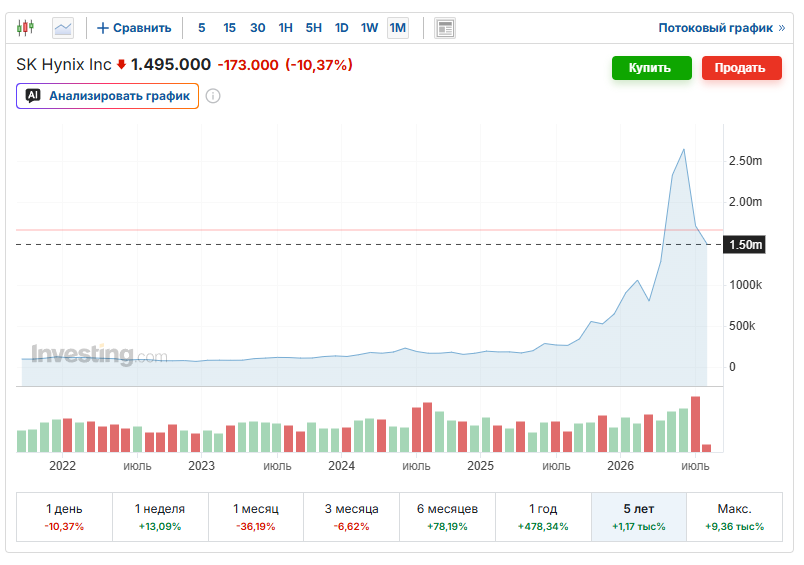This screenshot has width=804, height=565.
Task: Select the 15 minute interval
Action: pos(229,28)
